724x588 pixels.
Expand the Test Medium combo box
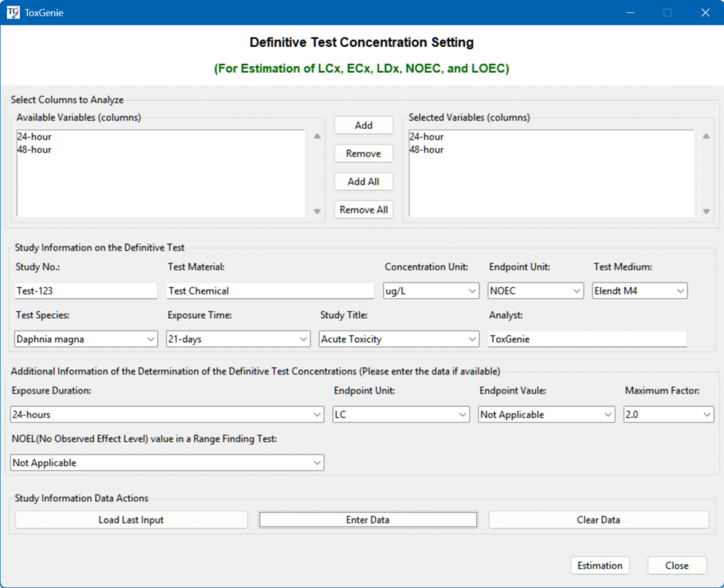[x=639, y=291]
